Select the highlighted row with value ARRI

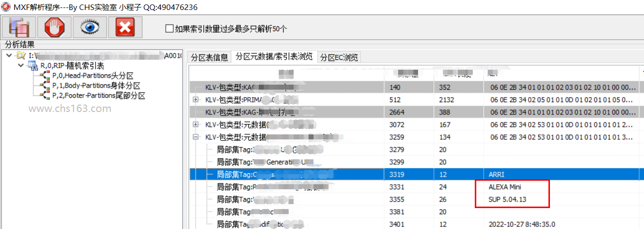point(416,174)
